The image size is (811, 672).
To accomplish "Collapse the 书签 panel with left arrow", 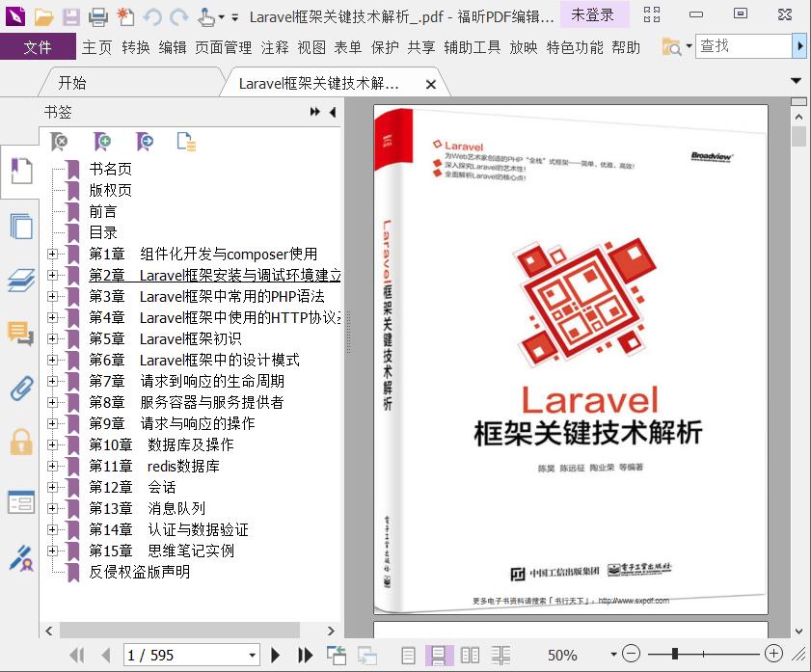I will coord(333,112).
